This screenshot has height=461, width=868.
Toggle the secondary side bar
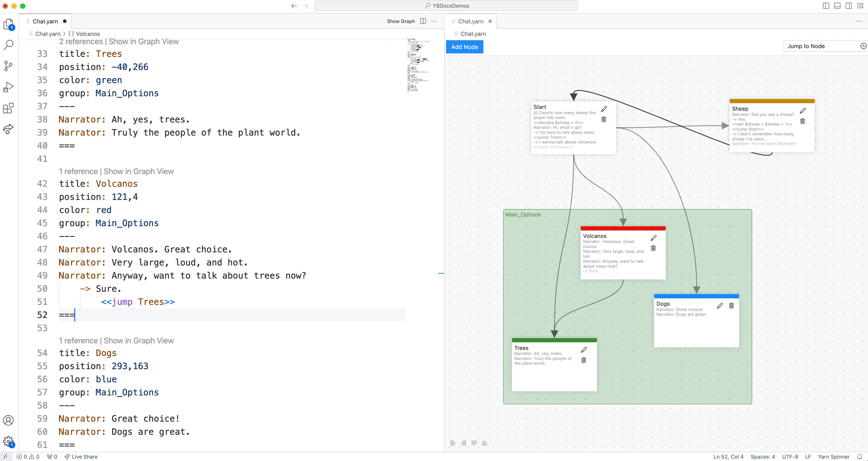tap(848, 6)
